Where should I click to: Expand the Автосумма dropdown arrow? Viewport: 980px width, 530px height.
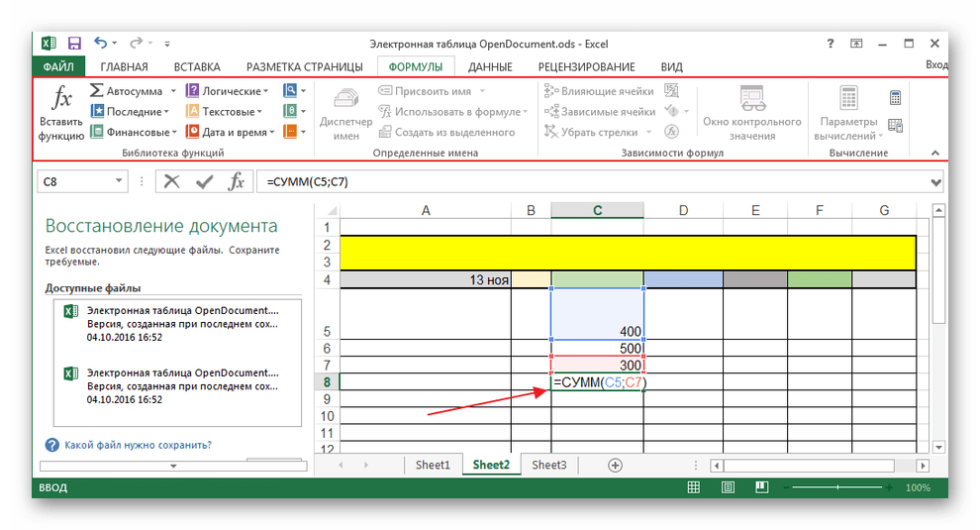173,91
